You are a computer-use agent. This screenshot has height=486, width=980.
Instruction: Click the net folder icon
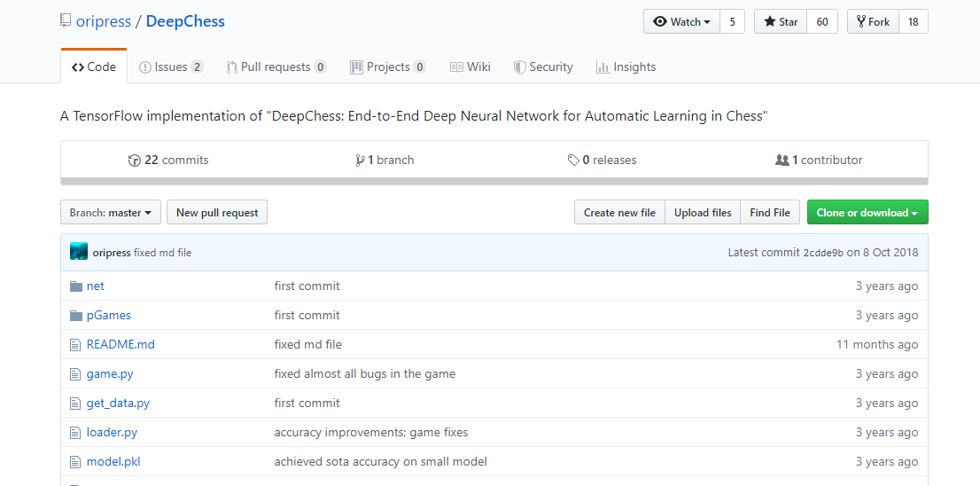[76, 286]
